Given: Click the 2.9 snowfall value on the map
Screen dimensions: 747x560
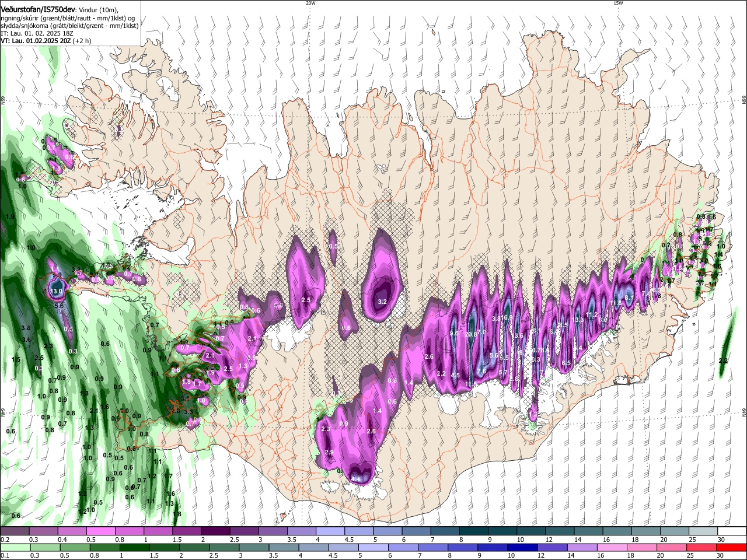Looking at the screenshot, I should pos(329,453).
